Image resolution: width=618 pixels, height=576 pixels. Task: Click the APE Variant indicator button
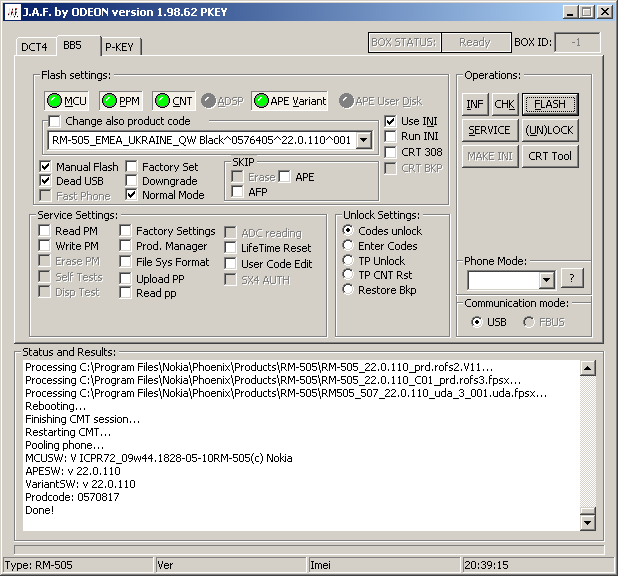click(290, 101)
